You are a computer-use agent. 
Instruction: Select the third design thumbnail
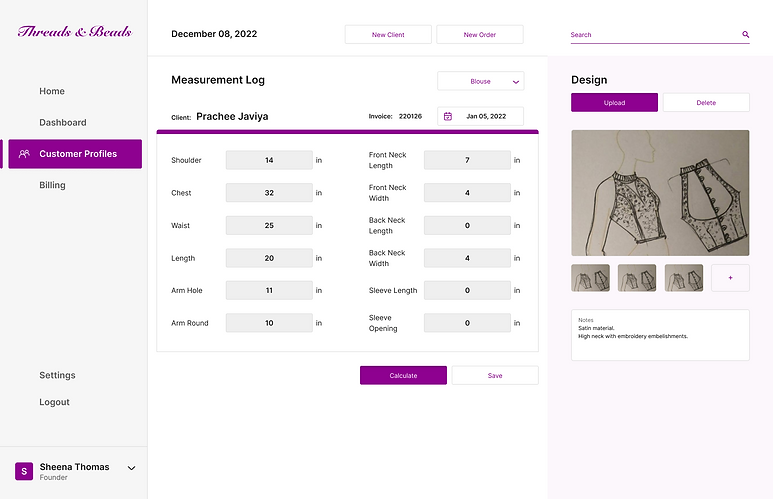[x=684, y=278]
